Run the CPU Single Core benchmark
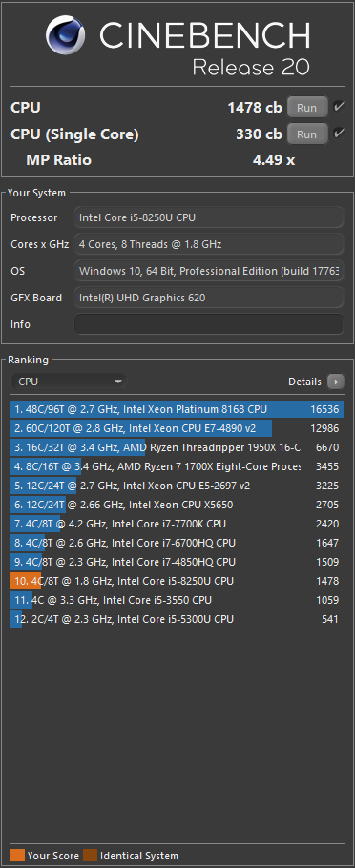Image resolution: width=355 pixels, height=868 pixels. pos(307,134)
